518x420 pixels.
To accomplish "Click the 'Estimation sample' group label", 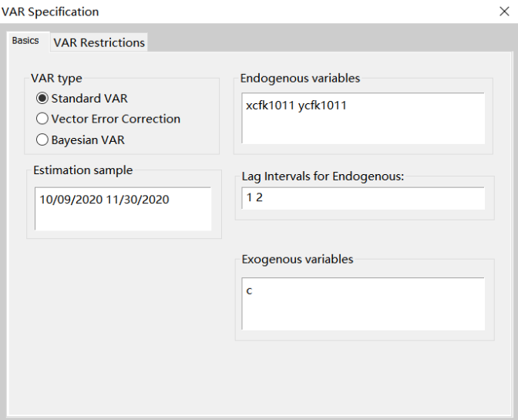I will tap(82, 170).
